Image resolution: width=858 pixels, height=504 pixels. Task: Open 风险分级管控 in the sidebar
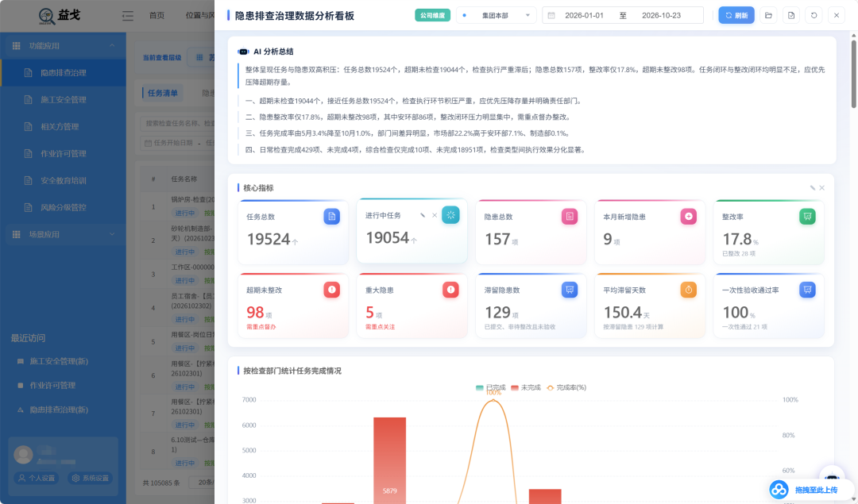63,208
